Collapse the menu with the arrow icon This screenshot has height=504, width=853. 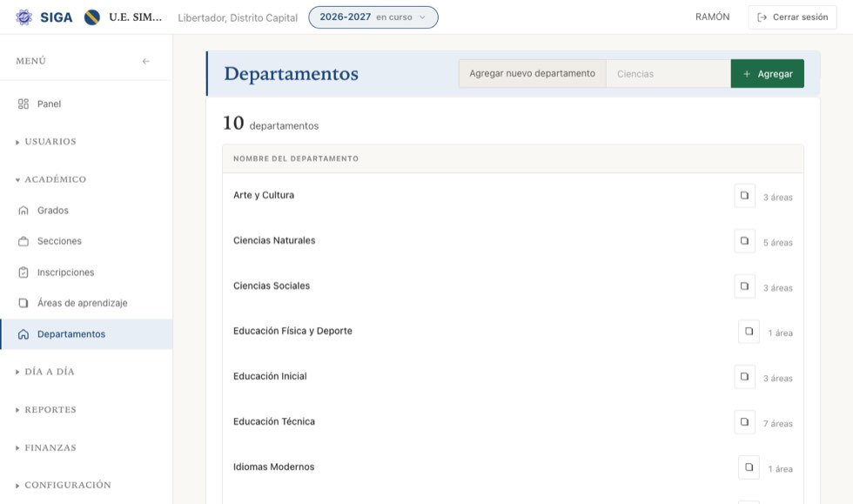[146, 61]
